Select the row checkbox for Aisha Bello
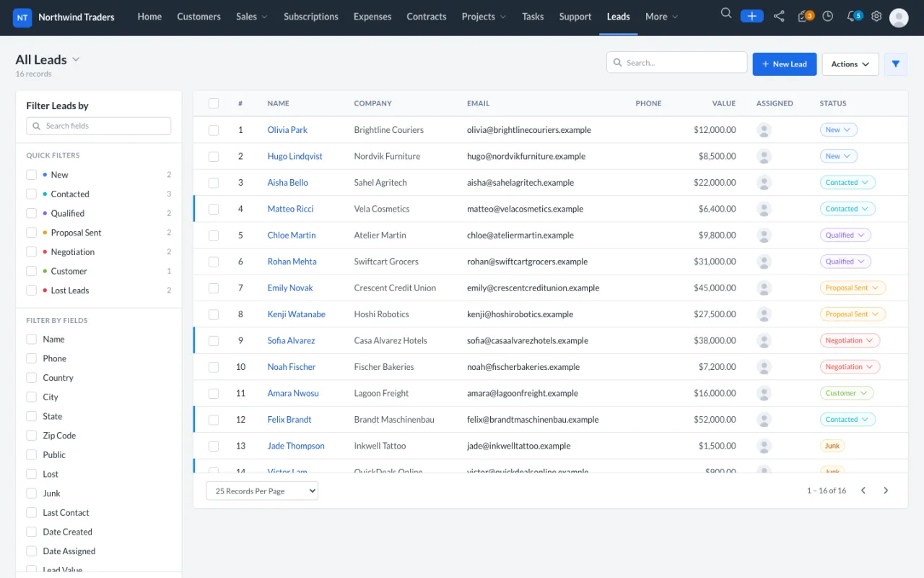 (214, 183)
